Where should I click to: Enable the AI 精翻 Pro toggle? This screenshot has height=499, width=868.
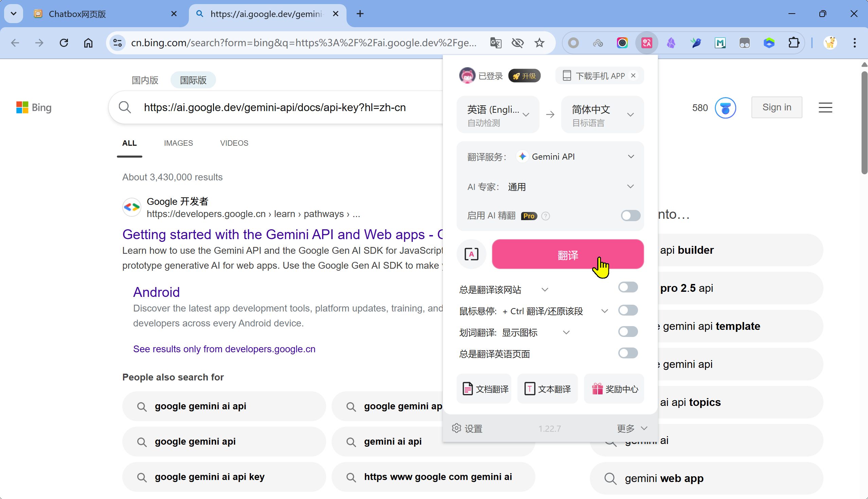pyautogui.click(x=630, y=216)
